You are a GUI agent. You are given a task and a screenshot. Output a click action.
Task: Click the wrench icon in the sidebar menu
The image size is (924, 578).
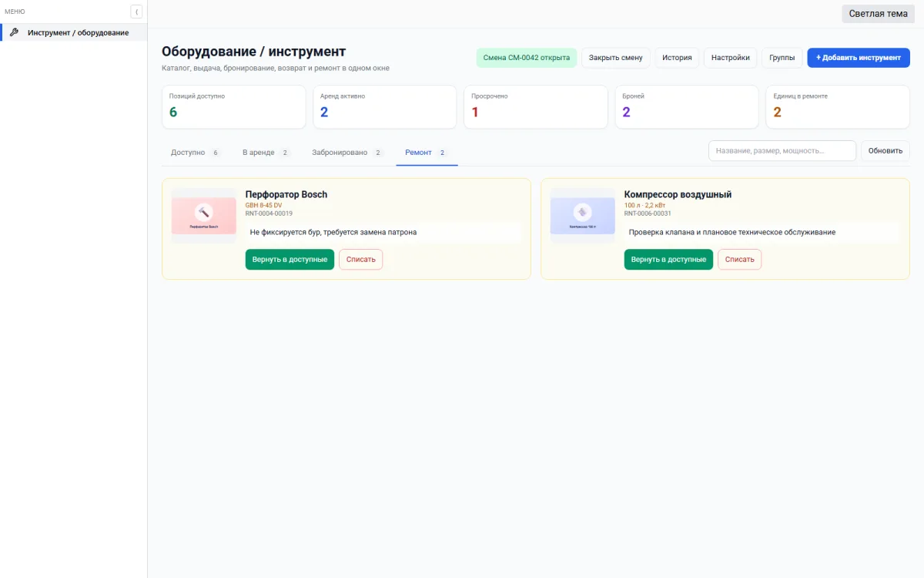pyautogui.click(x=14, y=32)
